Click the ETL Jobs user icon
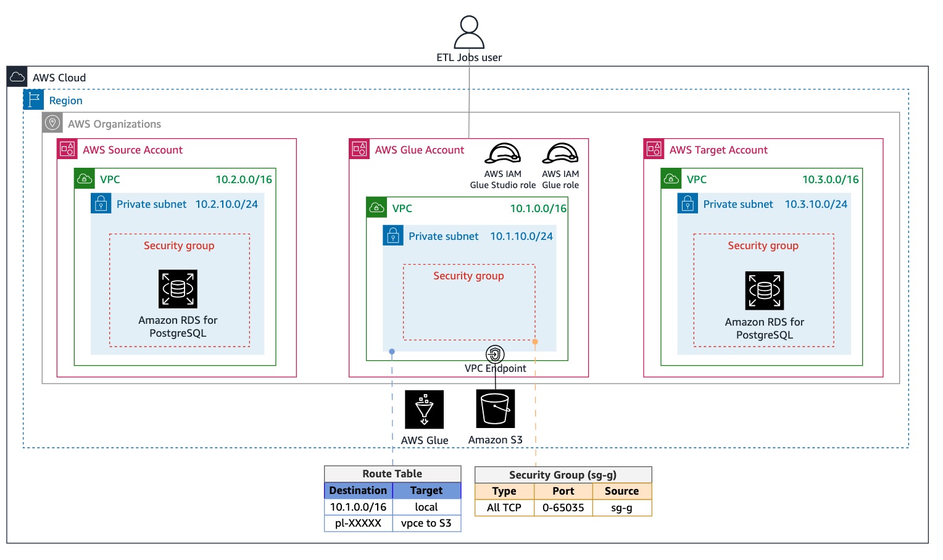The image size is (943, 560). (469, 32)
